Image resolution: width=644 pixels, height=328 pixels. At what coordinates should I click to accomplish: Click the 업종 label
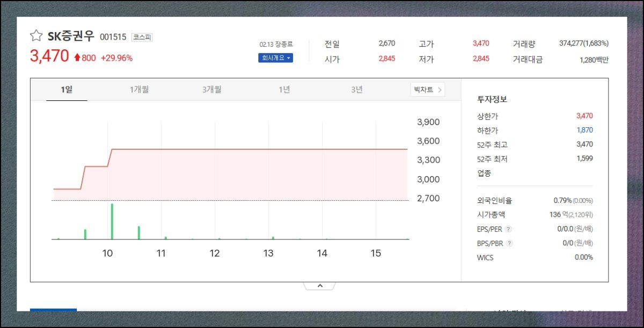[484, 173]
